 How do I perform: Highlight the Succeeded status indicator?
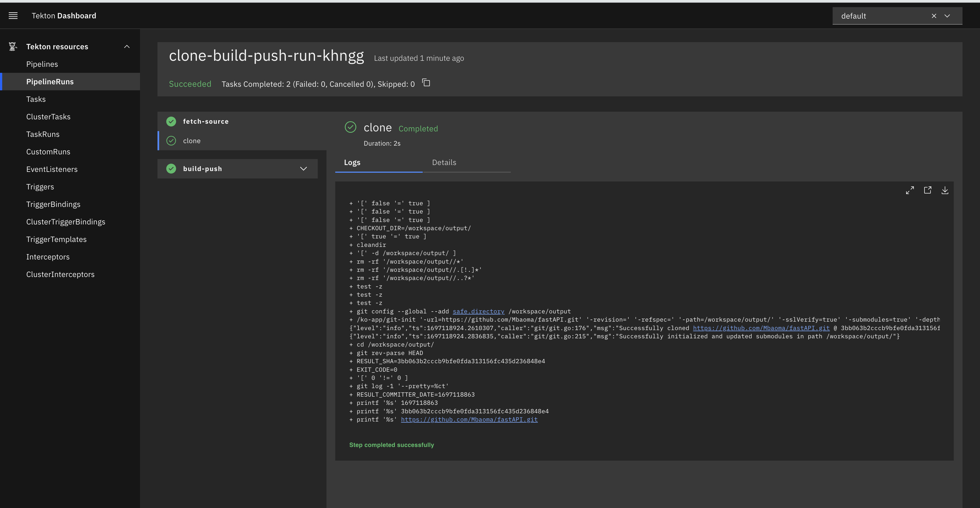[190, 84]
